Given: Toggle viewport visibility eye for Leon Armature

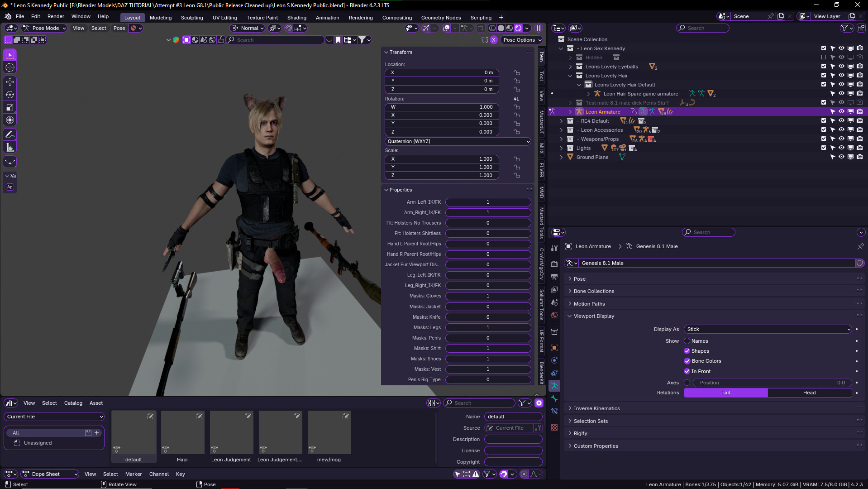Looking at the screenshot, I should pos(841,112).
